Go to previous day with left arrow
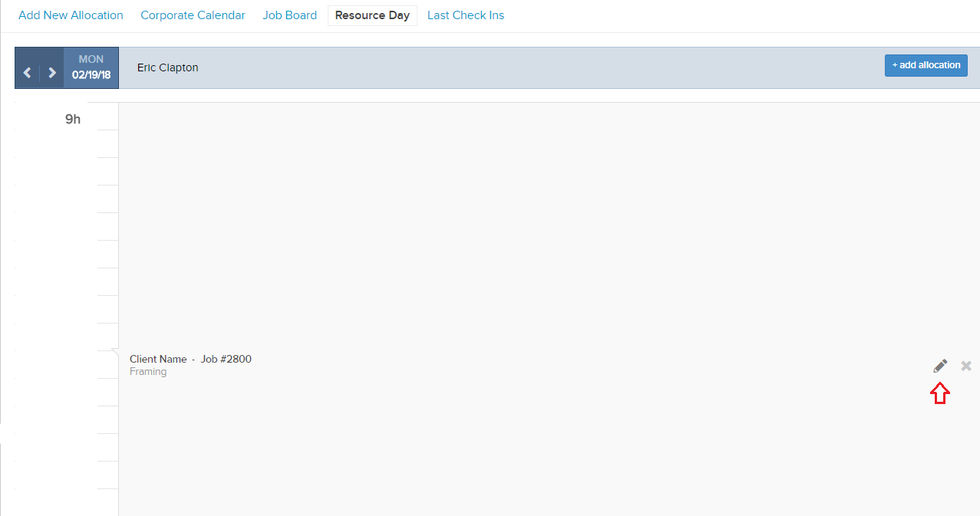The height and width of the screenshot is (516, 980). point(27,73)
